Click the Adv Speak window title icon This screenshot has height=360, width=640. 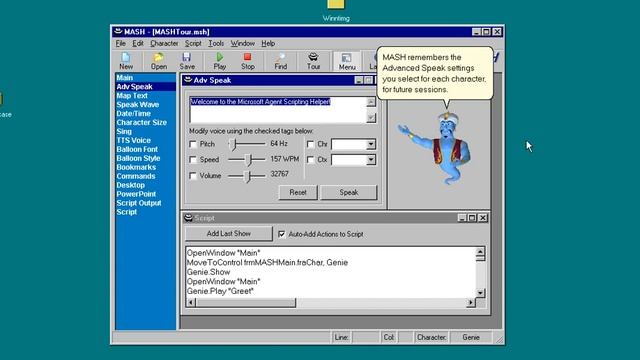pos(188,80)
